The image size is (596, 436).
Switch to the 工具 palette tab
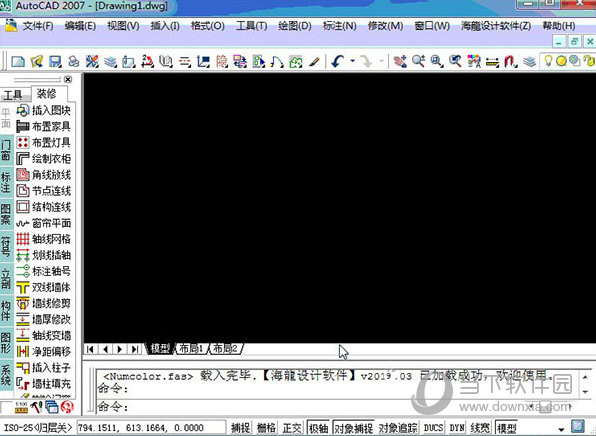tap(13, 95)
